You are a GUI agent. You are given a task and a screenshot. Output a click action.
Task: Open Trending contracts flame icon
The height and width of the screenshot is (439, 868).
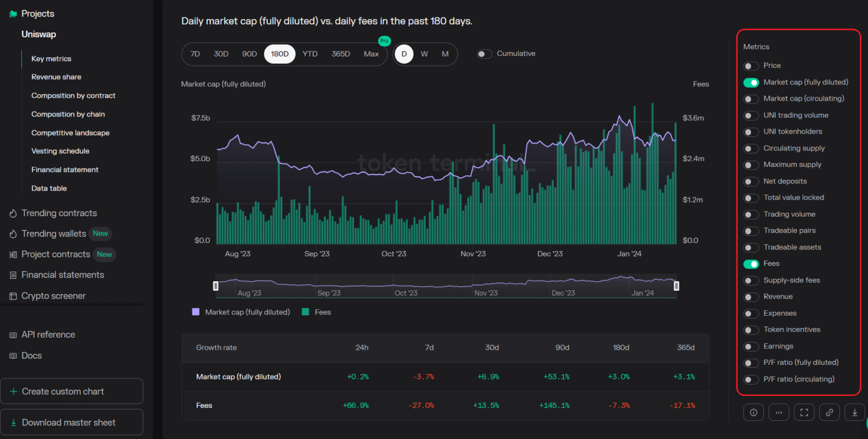[13, 213]
